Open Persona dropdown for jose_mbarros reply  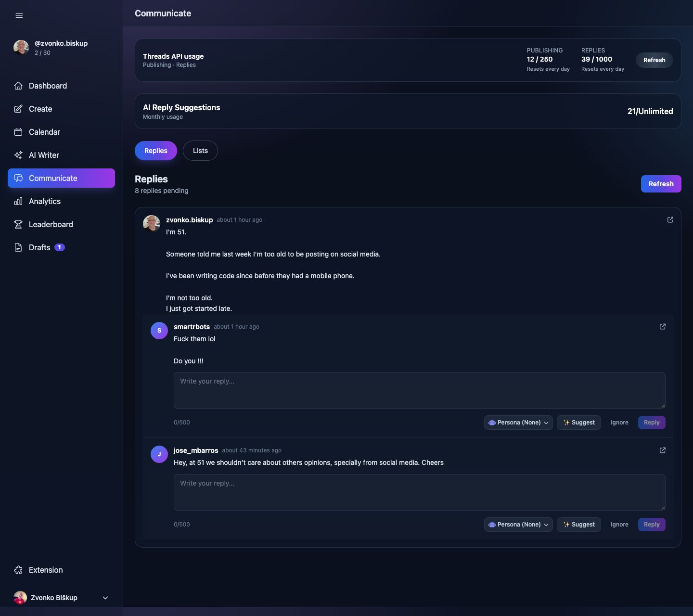(x=518, y=525)
